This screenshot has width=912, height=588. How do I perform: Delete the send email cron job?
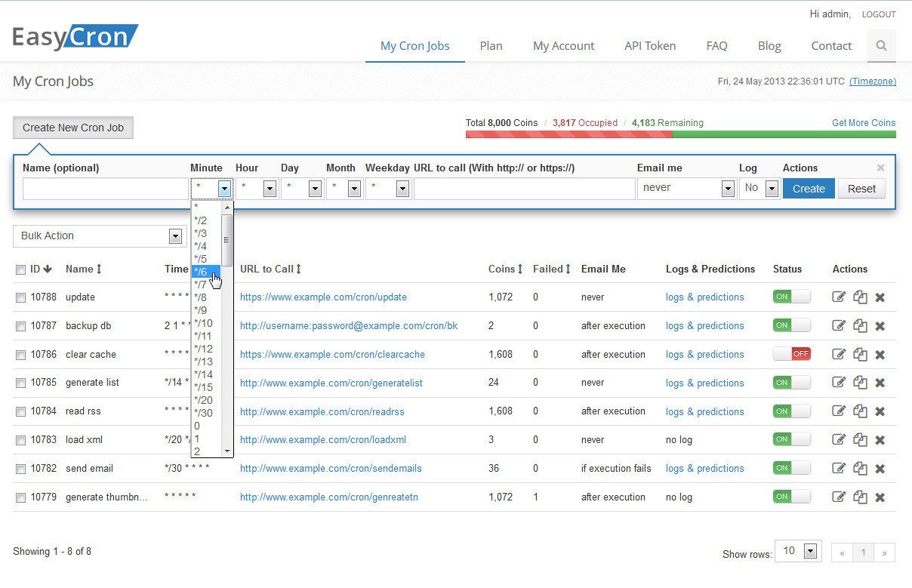[880, 469]
